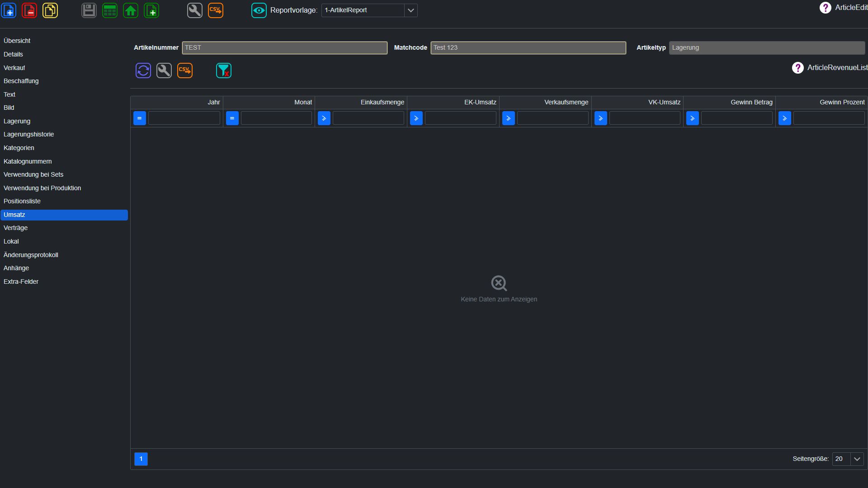Export the revenue list via its CSV icon

(x=185, y=70)
